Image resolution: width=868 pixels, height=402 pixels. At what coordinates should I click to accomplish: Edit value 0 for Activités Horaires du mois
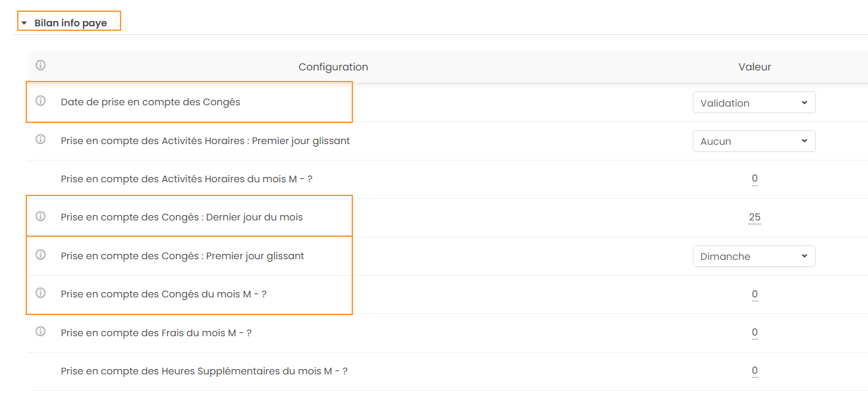click(755, 178)
